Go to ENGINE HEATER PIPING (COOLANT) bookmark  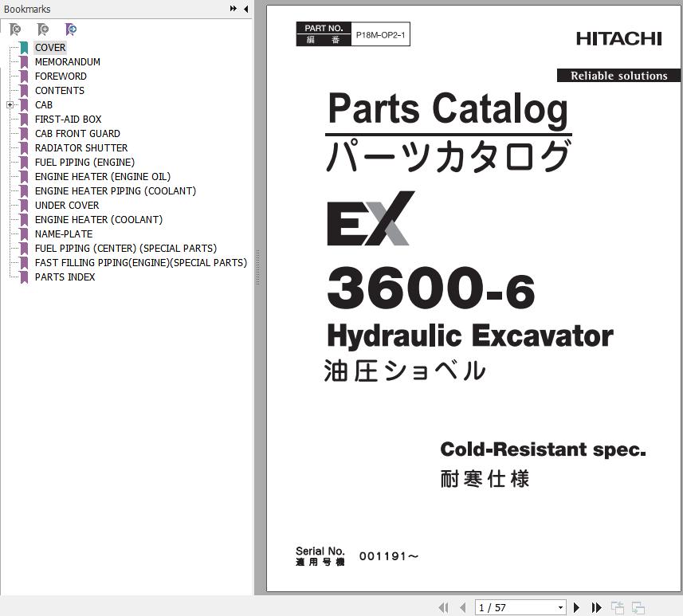pos(116,191)
